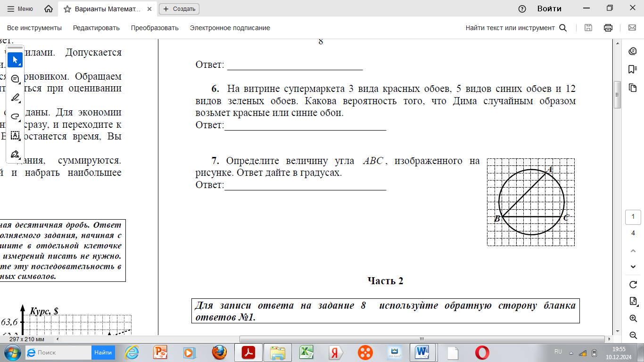Screen dimensions: 644x362
Task: Click the horizontal scrollbar left arrow
Action: tap(58, 339)
